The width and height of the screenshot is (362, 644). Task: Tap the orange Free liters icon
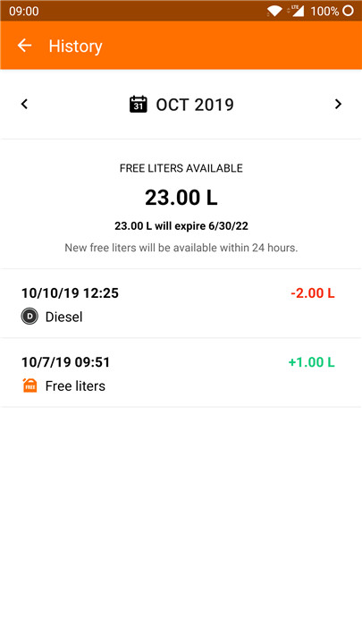click(30, 386)
